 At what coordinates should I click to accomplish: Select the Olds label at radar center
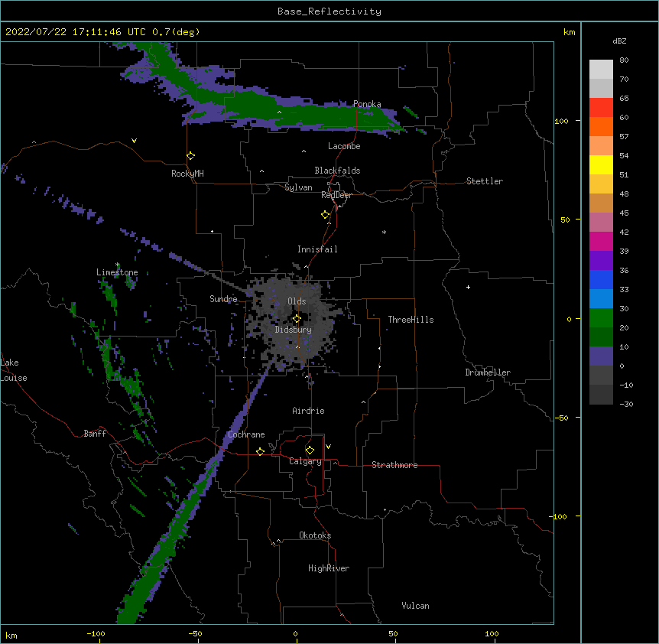pyautogui.click(x=297, y=301)
